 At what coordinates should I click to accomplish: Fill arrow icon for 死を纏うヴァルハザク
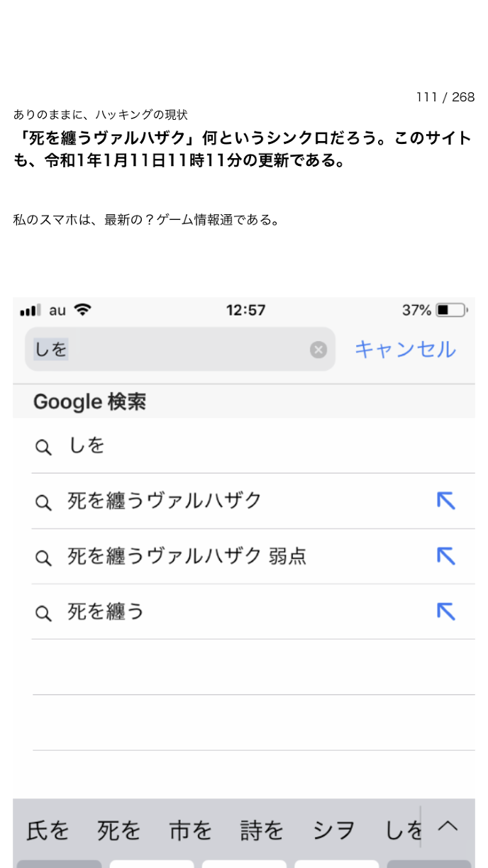click(x=445, y=501)
